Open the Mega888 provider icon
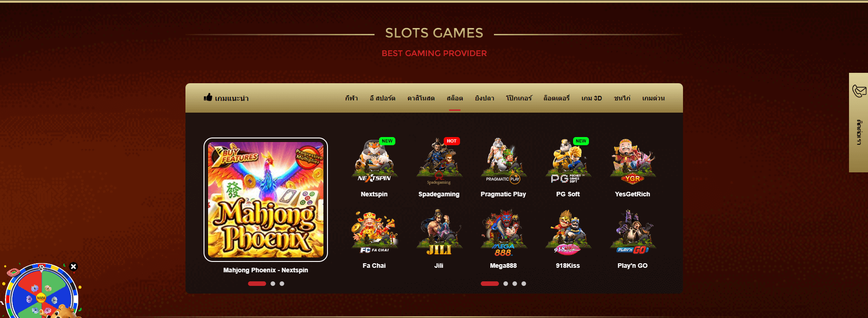 coord(503,232)
